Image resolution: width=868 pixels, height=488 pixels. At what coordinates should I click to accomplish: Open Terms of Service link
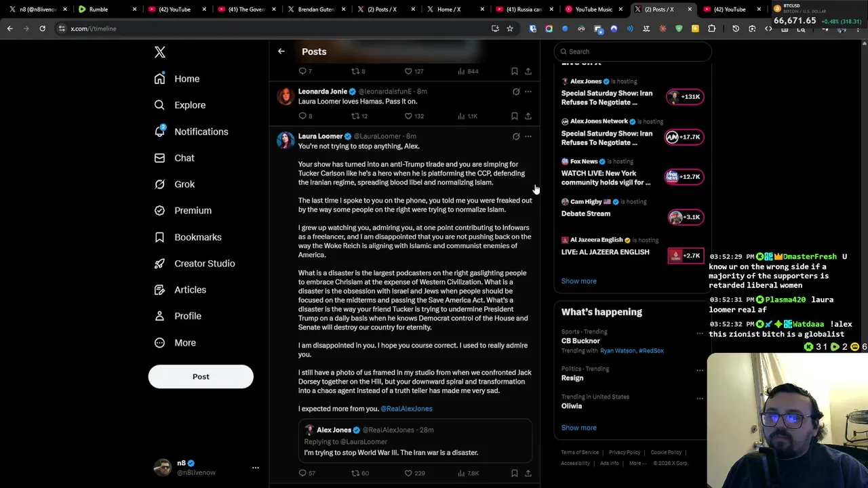point(580,452)
